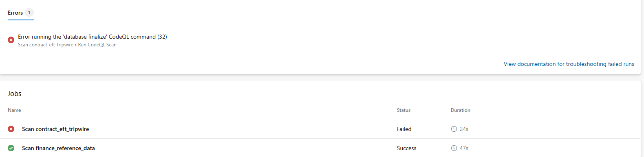Click the red error icon beside the CodeQL error
This screenshot has height=157, width=644.
point(11,40)
